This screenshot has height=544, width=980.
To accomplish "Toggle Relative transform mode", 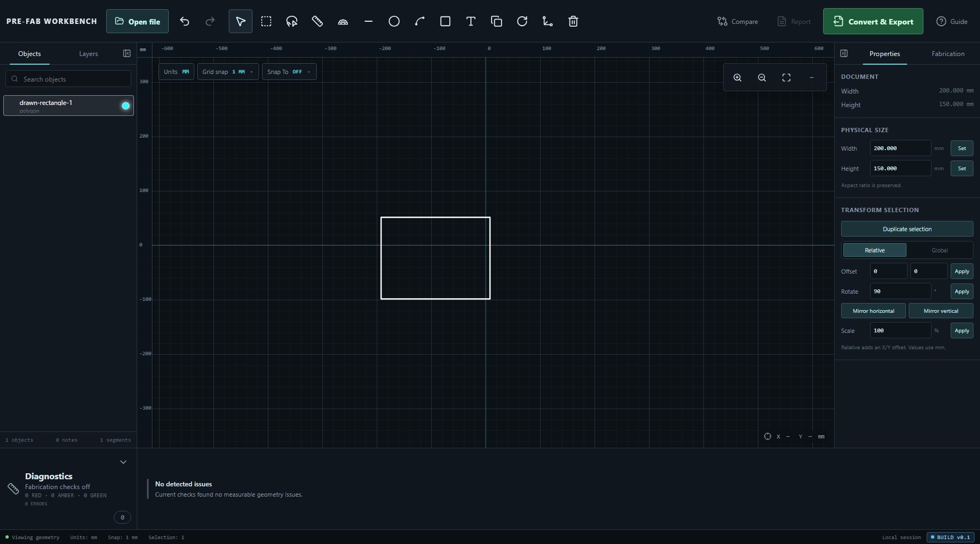I will coord(875,250).
